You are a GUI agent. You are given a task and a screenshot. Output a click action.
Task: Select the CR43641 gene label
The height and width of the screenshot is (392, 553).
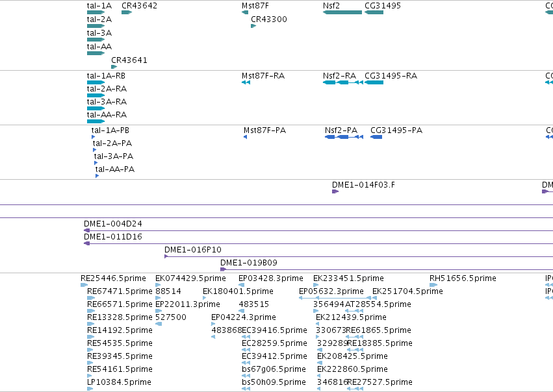tap(129, 60)
